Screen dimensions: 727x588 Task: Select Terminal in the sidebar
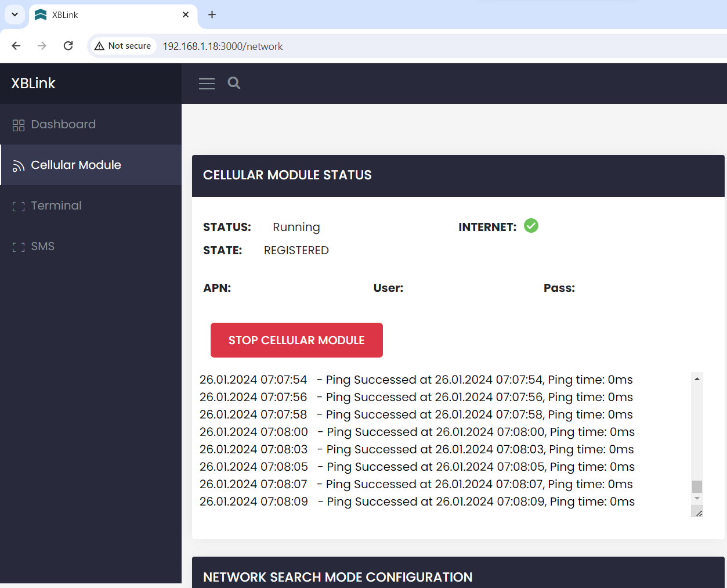(x=56, y=205)
